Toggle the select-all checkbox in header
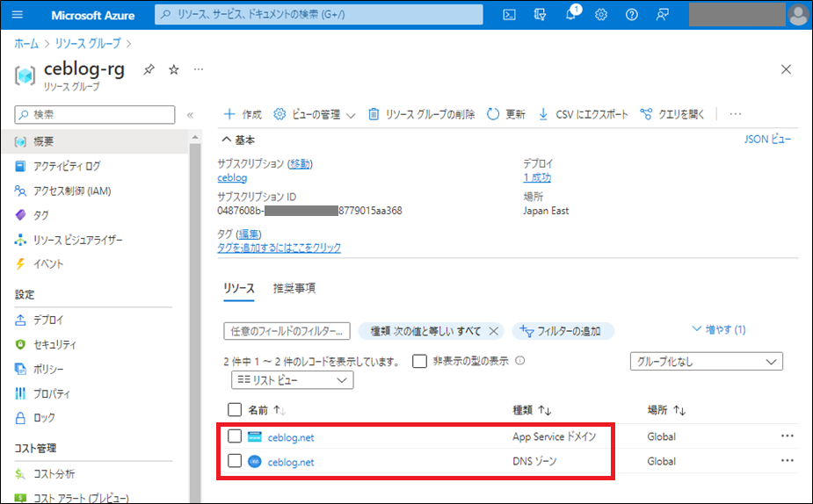The image size is (813, 504). click(x=235, y=410)
